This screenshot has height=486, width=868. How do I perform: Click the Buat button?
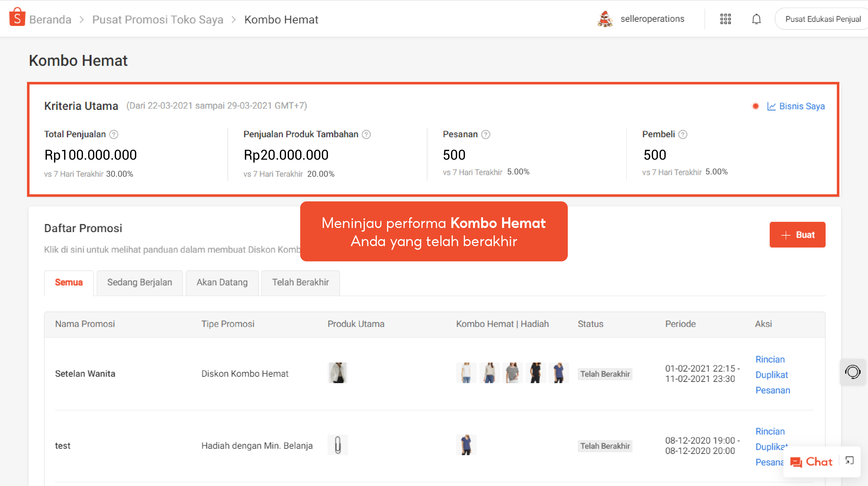coord(797,235)
